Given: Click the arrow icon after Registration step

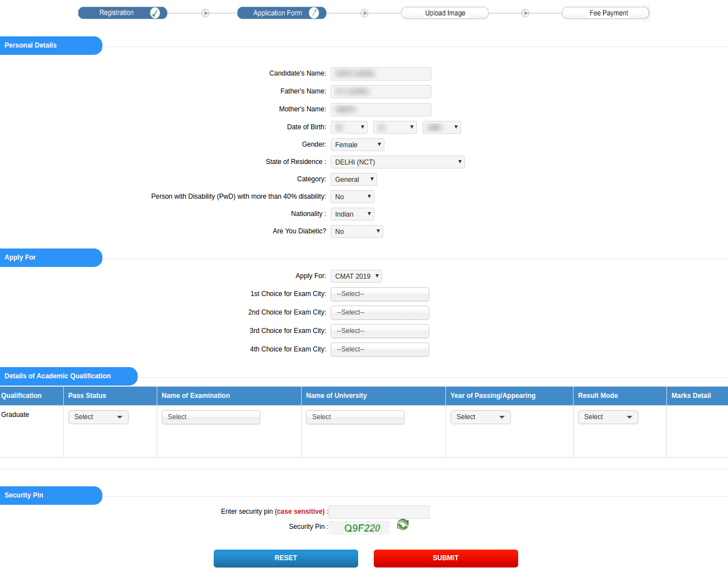Looking at the screenshot, I should (205, 12).
